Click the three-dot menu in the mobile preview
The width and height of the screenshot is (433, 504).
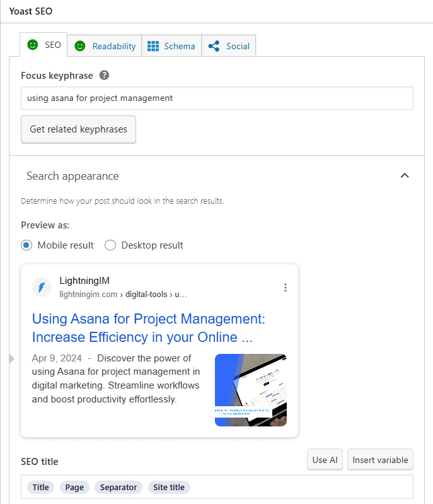[x=286, y=288]
